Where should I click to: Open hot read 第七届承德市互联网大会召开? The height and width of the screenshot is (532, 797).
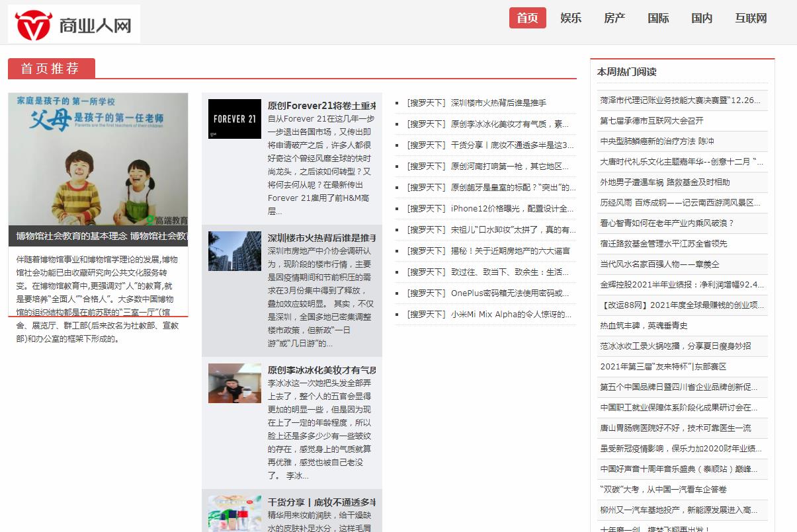click(651, 121)
